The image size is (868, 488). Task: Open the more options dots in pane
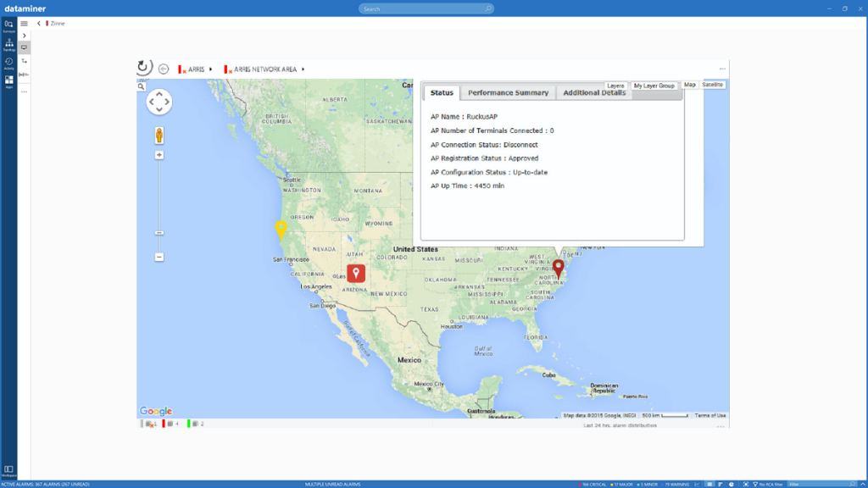click(x=25, y=91)
